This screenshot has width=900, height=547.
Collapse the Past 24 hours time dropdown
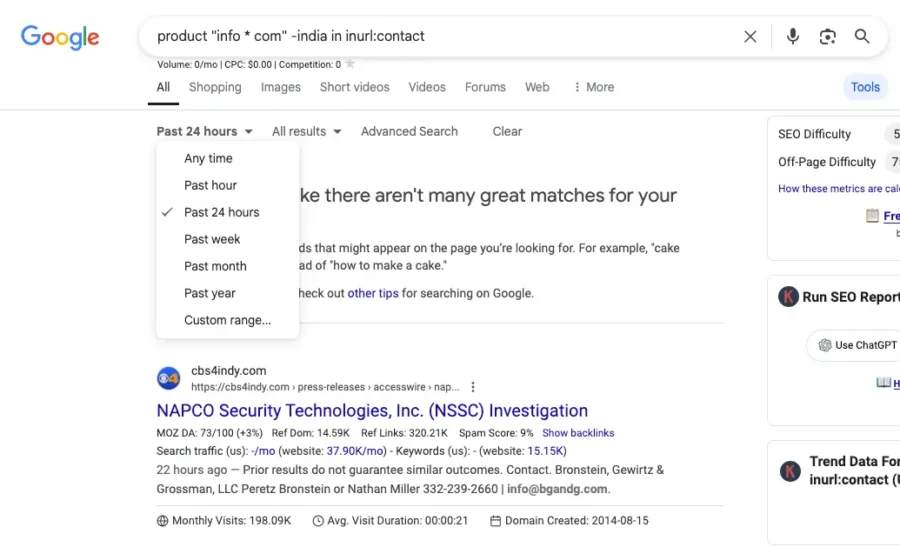[204, 131]
